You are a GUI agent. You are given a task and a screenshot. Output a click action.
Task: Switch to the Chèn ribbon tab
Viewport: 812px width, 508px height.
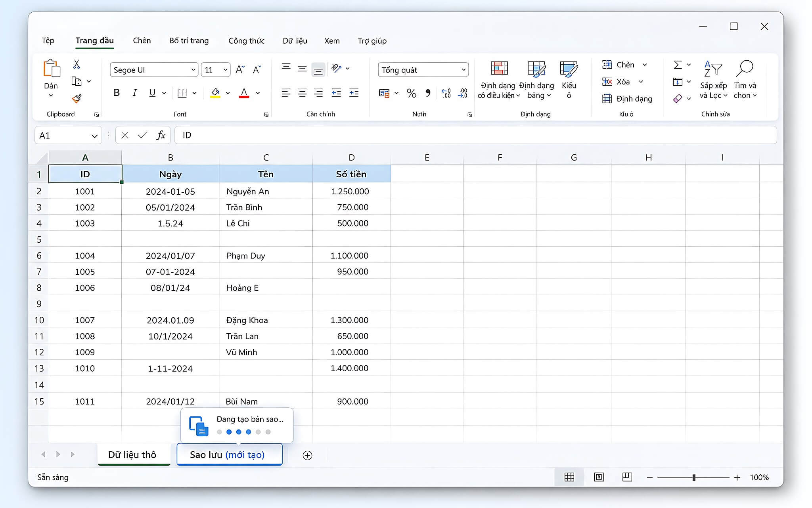point(142,40)
